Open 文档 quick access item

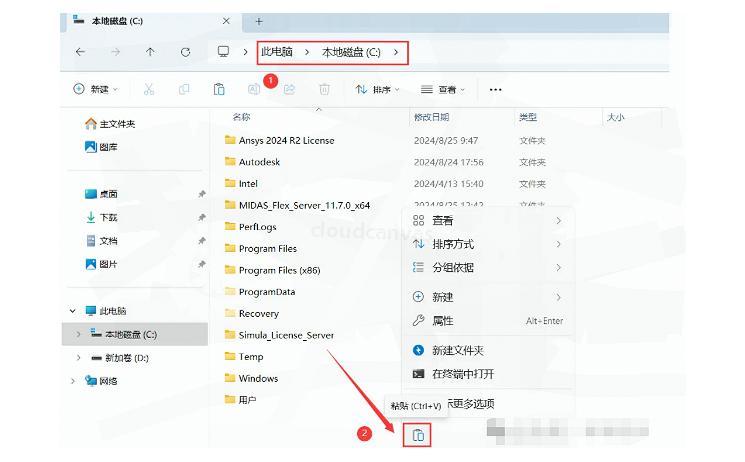pos(101,241)
